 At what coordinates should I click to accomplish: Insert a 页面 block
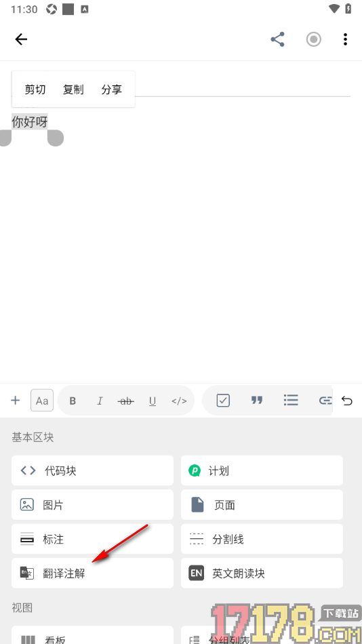[x=262, y=504]
